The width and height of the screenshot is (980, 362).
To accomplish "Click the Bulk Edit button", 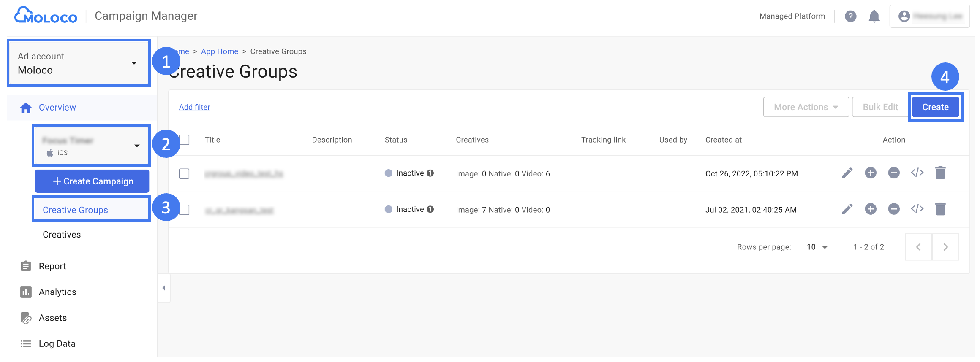I will 880,107.
